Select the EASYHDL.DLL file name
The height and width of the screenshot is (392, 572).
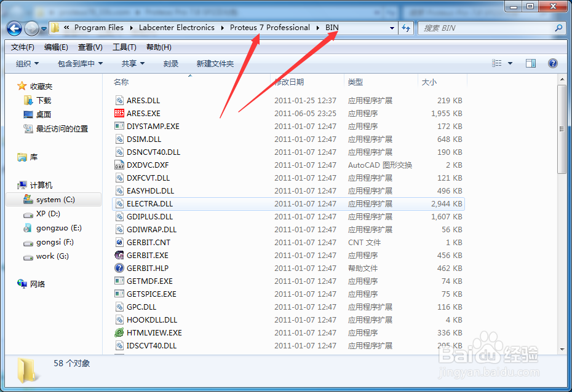(x=150, y=191)
